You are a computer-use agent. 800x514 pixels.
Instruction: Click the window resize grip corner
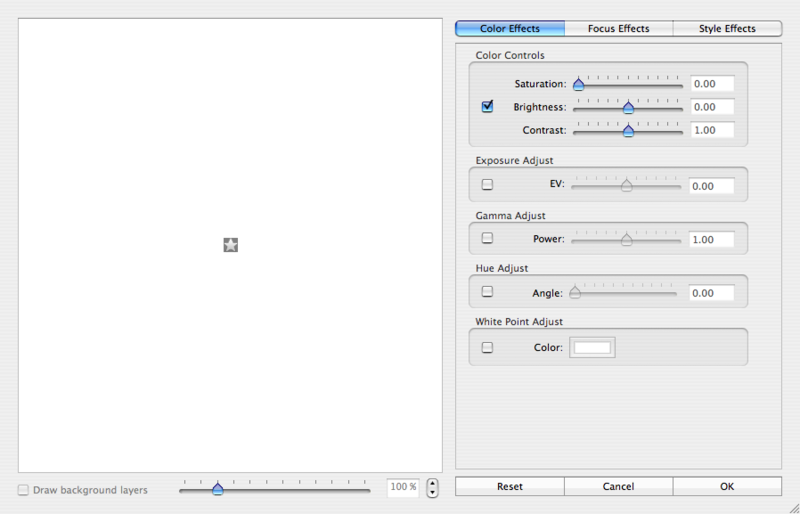tap(793, 507)
